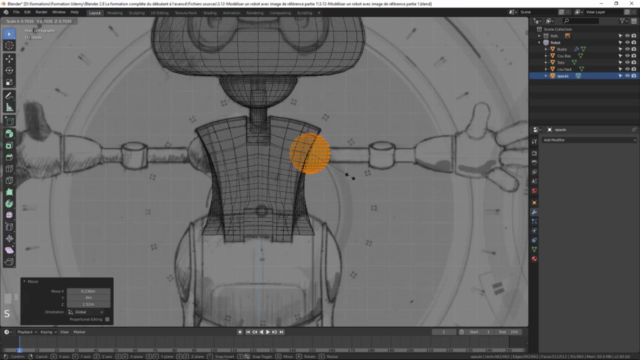
Task: Click the Move X value field
Action: (89, 291)
